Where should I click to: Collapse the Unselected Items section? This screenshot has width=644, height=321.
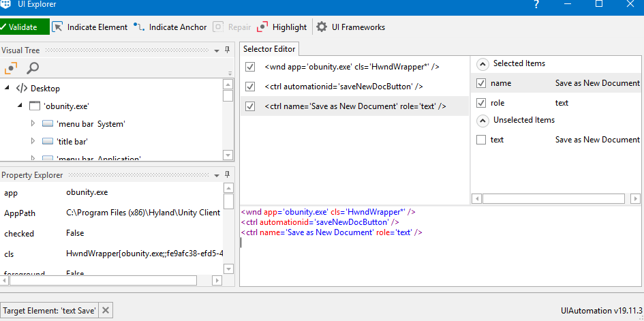tap(482, 120)
